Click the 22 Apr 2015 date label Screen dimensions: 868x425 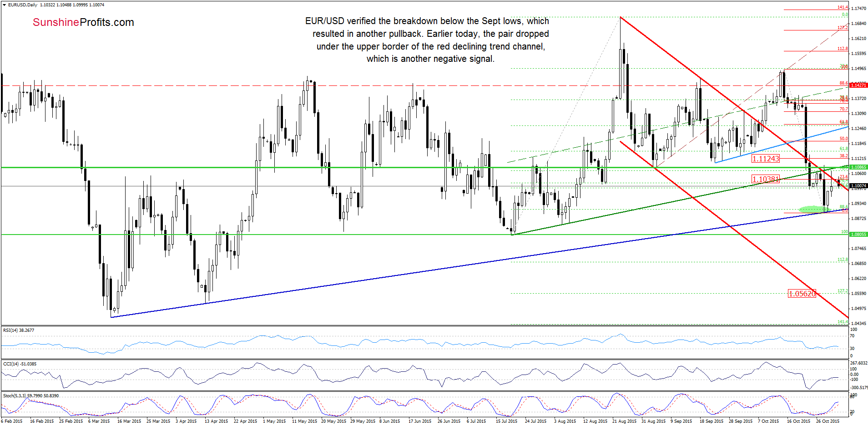tap(245, 421)
